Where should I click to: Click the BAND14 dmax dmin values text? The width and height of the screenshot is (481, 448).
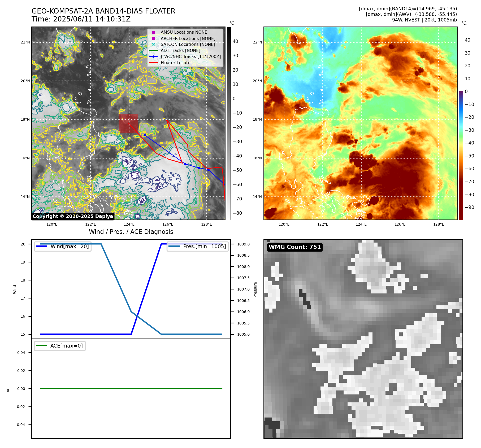pyautogui.click(x=408, y=9)
